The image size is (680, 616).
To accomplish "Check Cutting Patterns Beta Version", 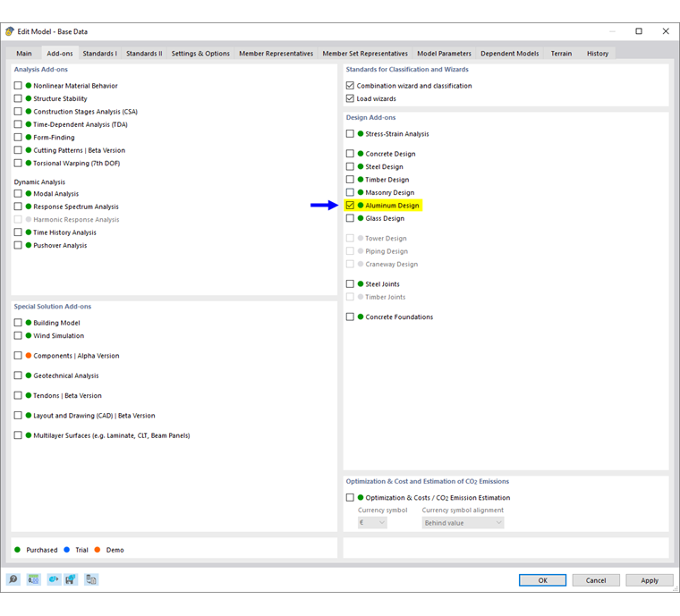I will (x=18, y=150).
